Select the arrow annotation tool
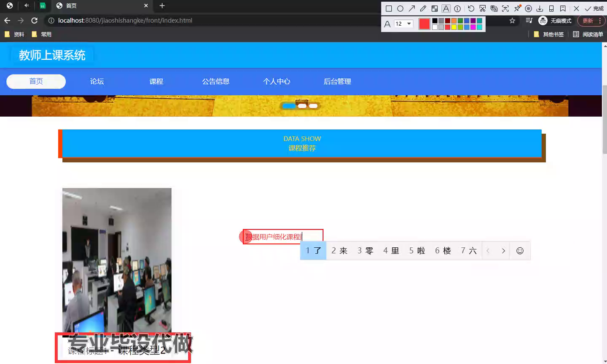 [412, 8]
